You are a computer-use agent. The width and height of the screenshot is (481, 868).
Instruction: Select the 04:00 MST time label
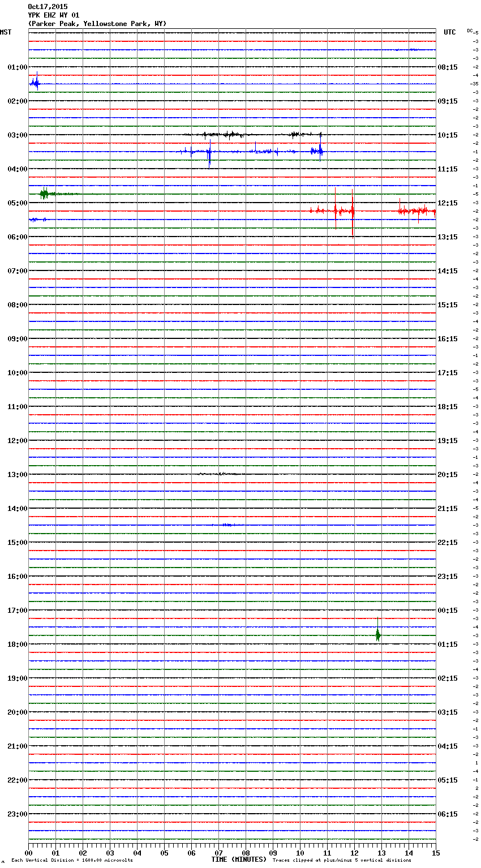(18, 169)
